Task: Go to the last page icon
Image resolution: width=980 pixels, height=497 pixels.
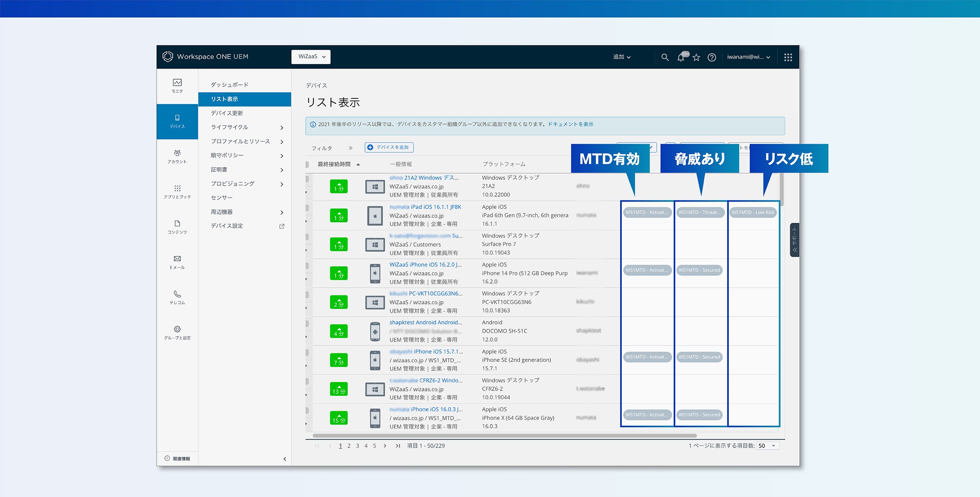Action: 398,446
